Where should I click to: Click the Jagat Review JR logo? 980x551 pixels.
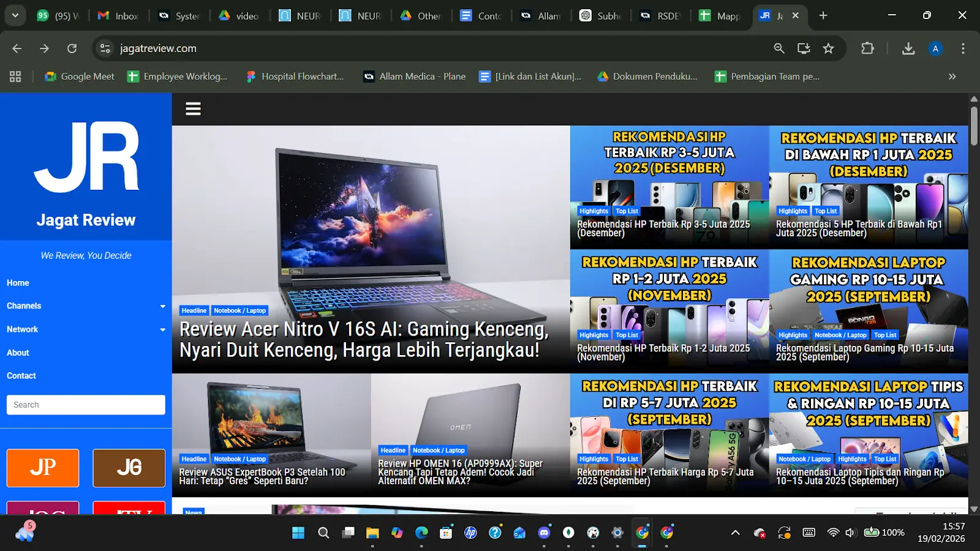(x=86, y=157)
